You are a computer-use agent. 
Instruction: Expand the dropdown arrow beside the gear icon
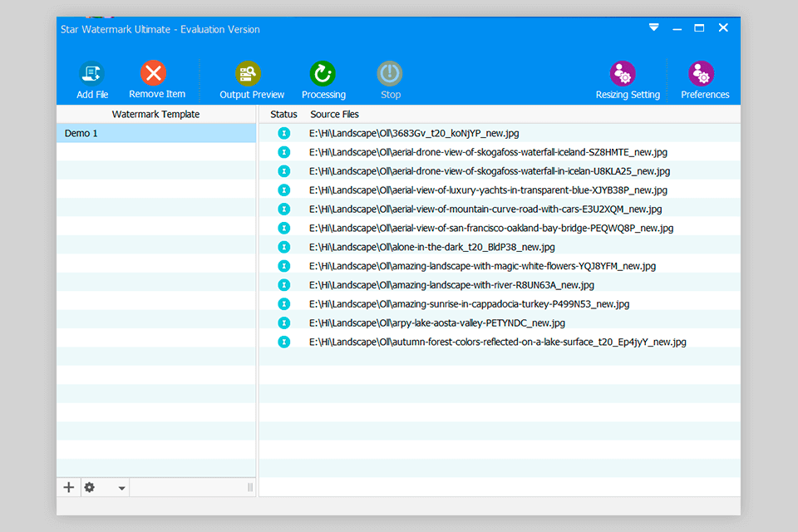(x=121, y=488)
